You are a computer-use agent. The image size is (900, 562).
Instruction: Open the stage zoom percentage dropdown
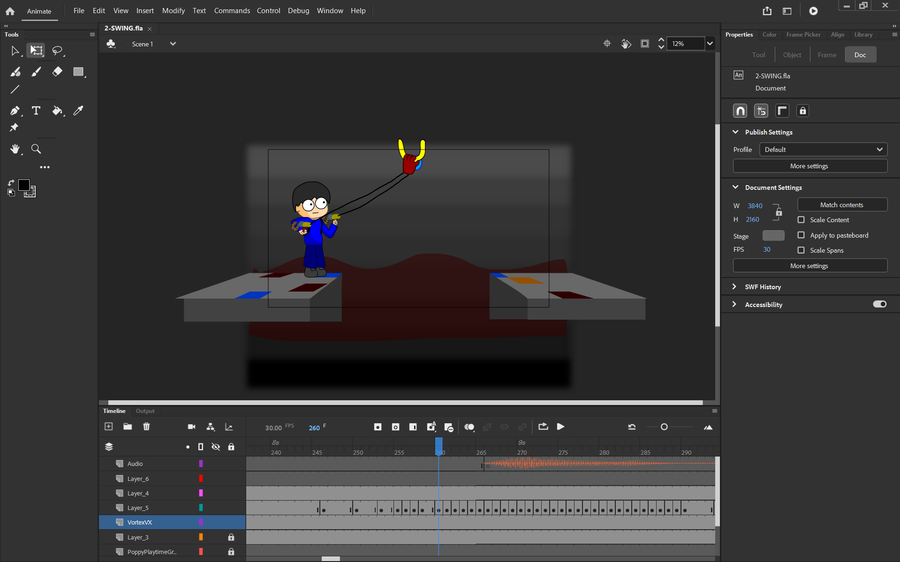(x=710, y=44)
